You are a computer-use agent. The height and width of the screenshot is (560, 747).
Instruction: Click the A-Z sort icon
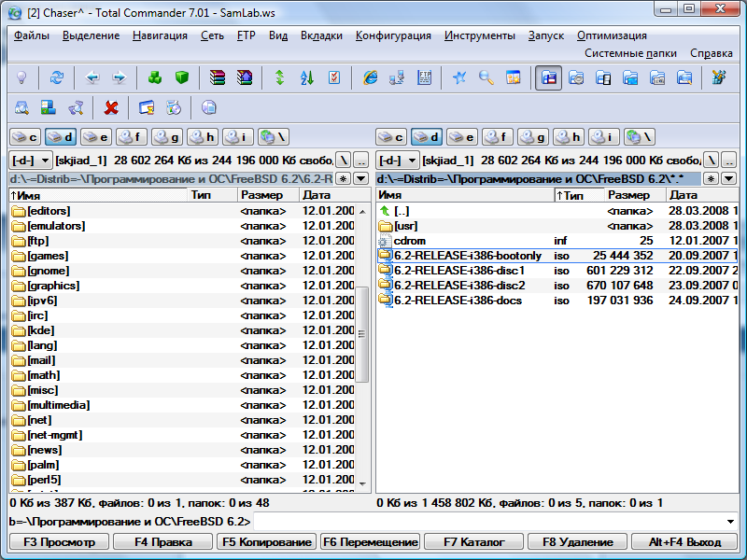[x=307, y=77]
